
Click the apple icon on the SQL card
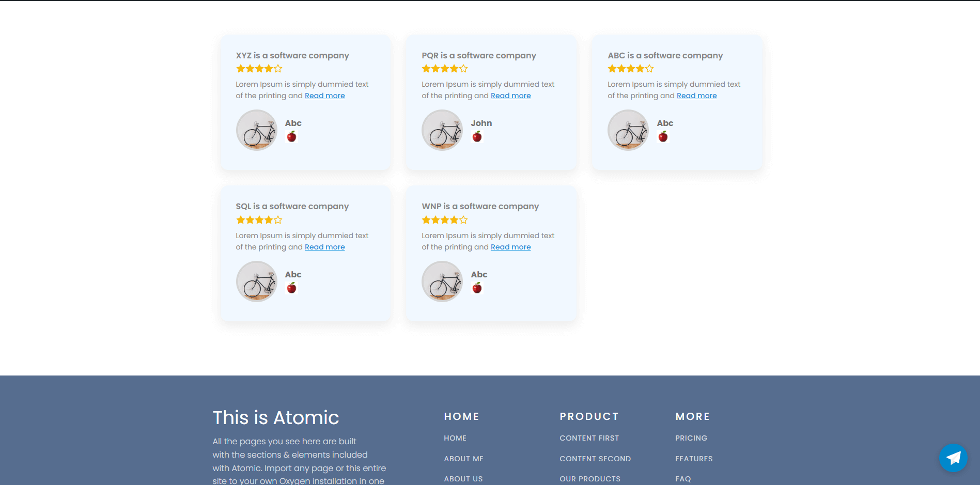click(x=292, y=288)
